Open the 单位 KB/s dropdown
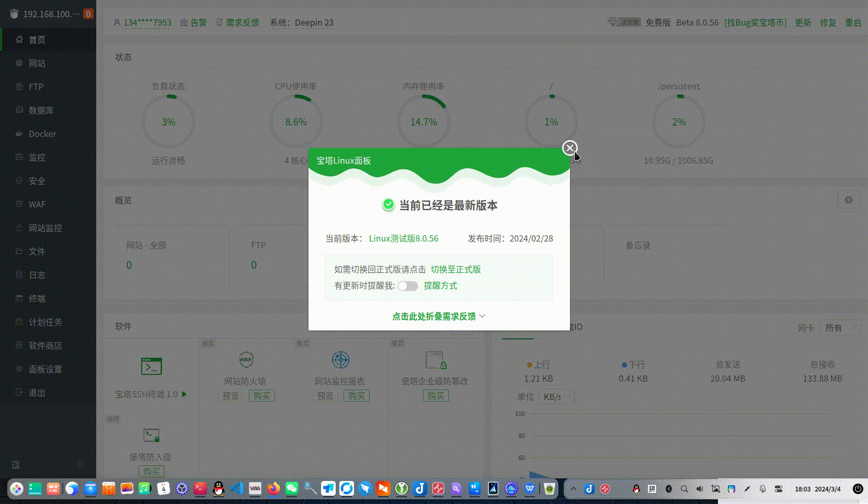The width and height of the screenshot is (868, 504). pyautogui.click(x=556, y=397)
